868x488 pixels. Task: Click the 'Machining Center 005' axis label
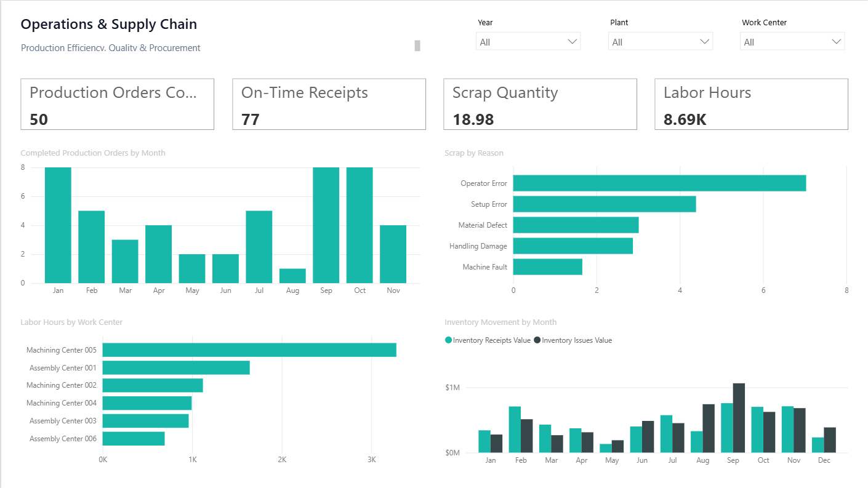(x=62, y=350)
